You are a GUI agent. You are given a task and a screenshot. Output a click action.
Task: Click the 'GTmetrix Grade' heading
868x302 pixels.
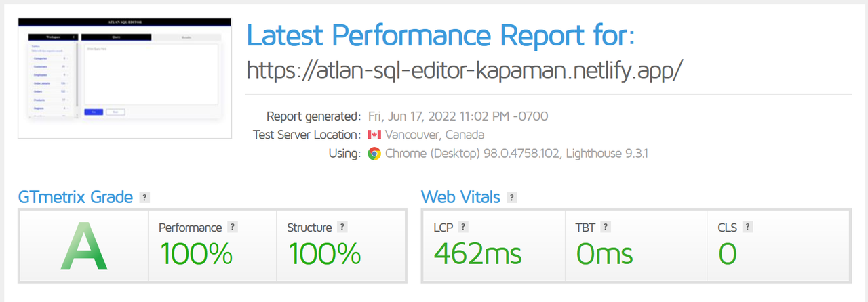point(75,197)
